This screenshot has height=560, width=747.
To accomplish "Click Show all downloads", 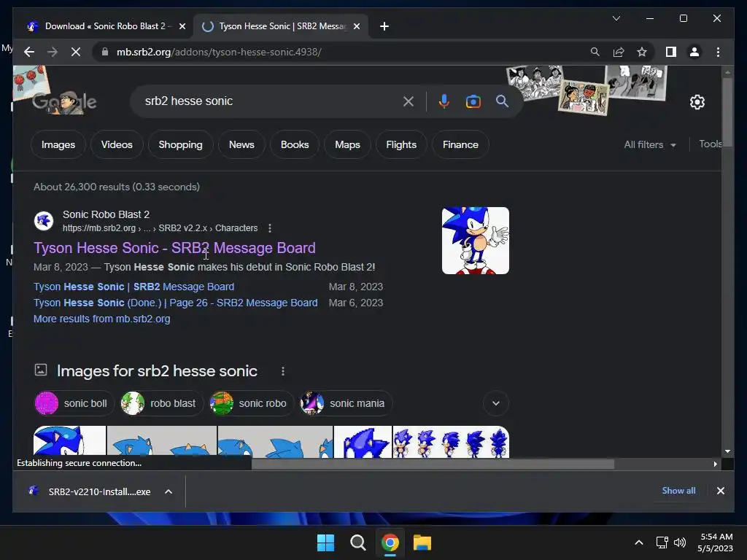I will click(678, 491).
